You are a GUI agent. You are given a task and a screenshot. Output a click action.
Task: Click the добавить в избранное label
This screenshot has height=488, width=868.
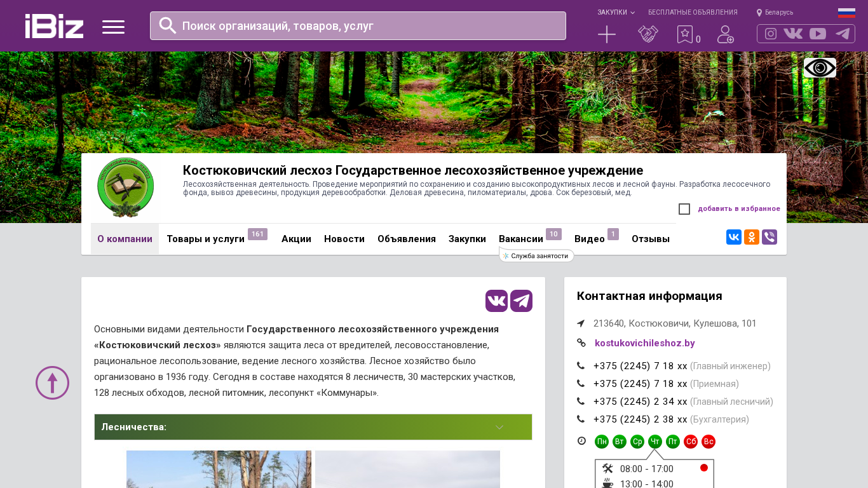pyautogui.click(x=739, y=209)
